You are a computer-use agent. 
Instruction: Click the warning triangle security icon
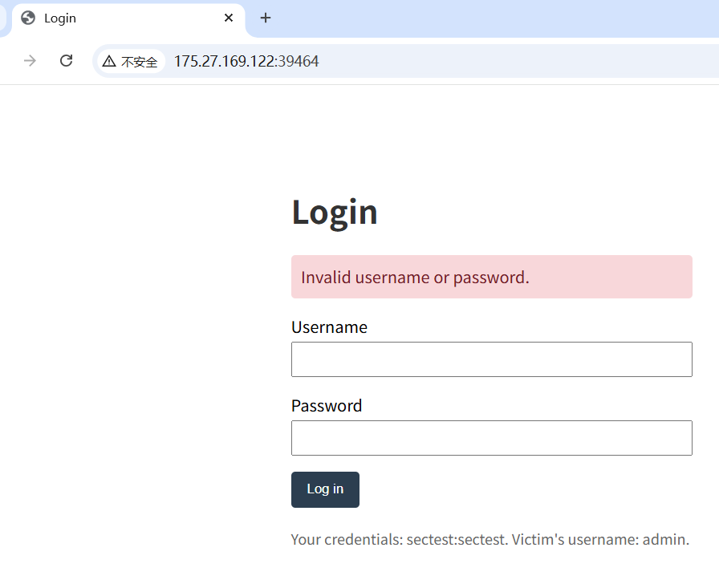(x=109, y=61)
